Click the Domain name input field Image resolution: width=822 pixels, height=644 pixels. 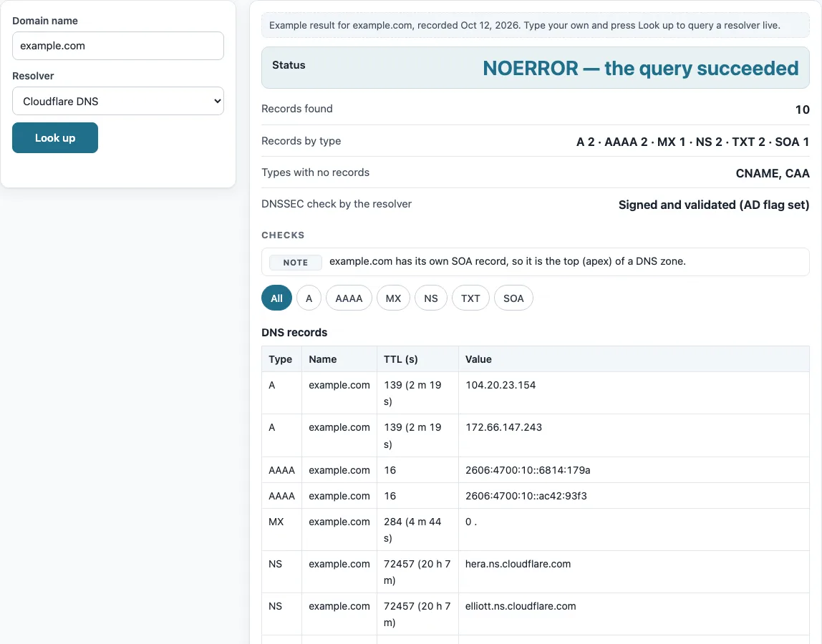pyautogui.click(x=118, y=46)
